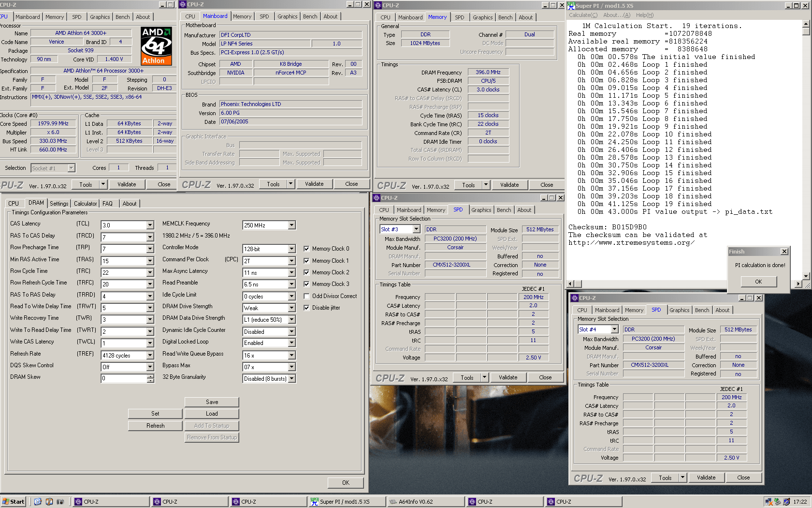812x508 pixels.
Task: Expand the DRAM Drive Strength dropdown
Action: (292, 308)
